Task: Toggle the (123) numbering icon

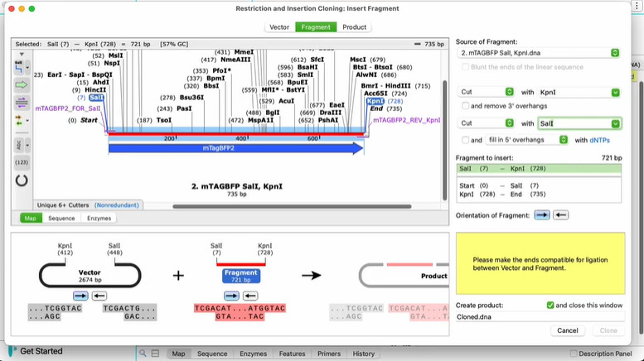Action: click(22, 162)
